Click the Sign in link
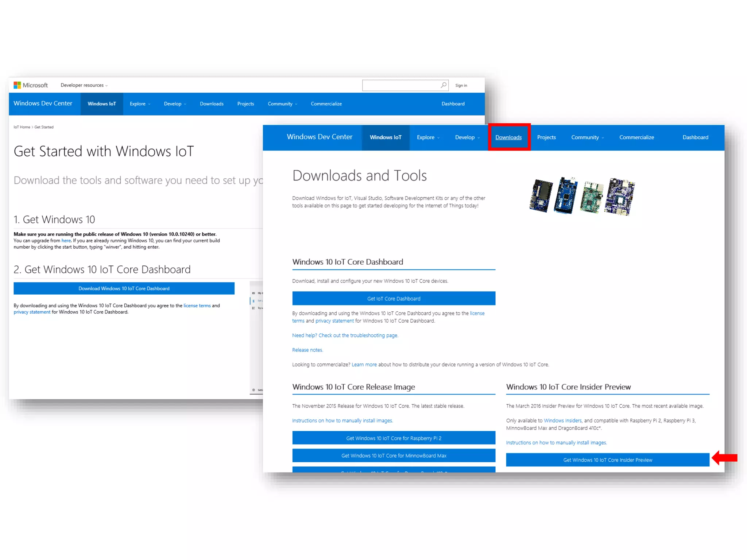747x560 pixels. (x=461, y=85)
